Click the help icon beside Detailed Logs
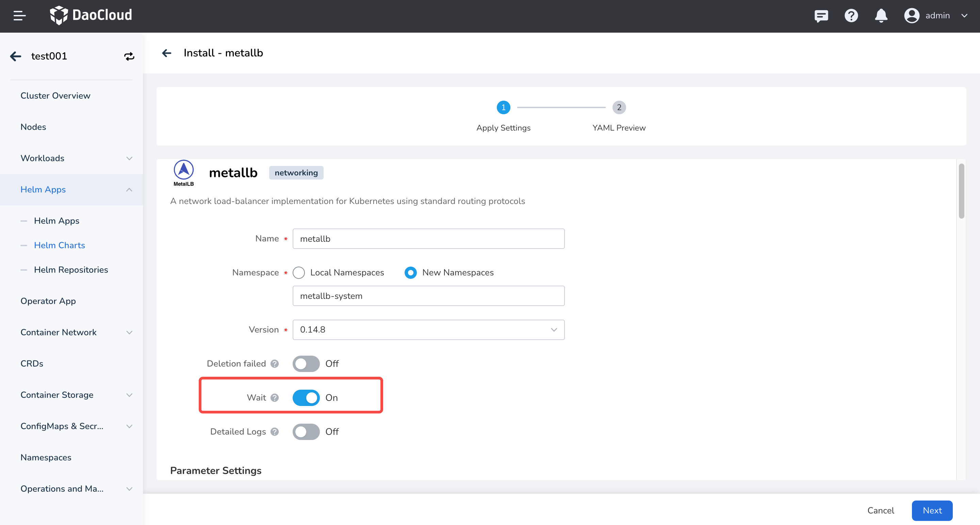980x525 pixels. [x=274, y=431]
